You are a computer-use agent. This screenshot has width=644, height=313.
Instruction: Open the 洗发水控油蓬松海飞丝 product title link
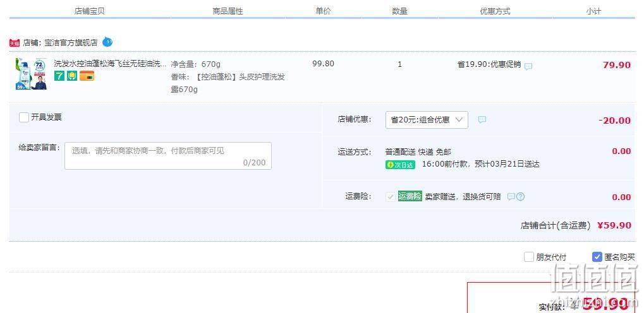[x=111, y=64]
